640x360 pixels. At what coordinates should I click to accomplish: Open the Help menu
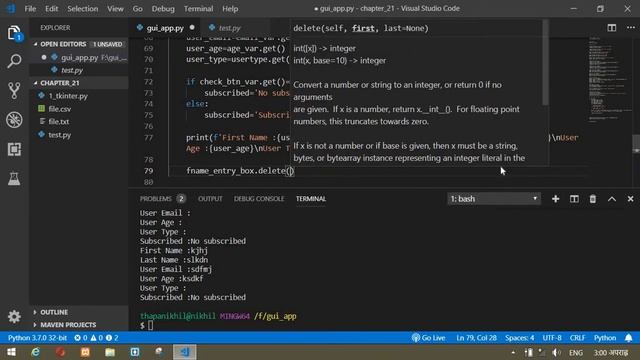pyautogui.click(x=230, y=9)
